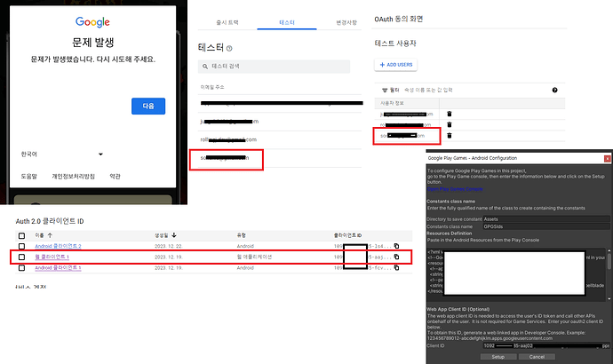Toggle the select-all checkbox in client ID table
The image size is (613, 364).
pyautogui.click(x=21, y=234)
